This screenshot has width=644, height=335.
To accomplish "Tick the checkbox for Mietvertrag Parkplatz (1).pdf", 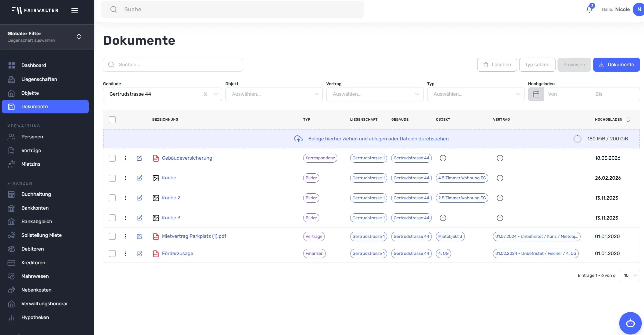I will tap(112, 236).
